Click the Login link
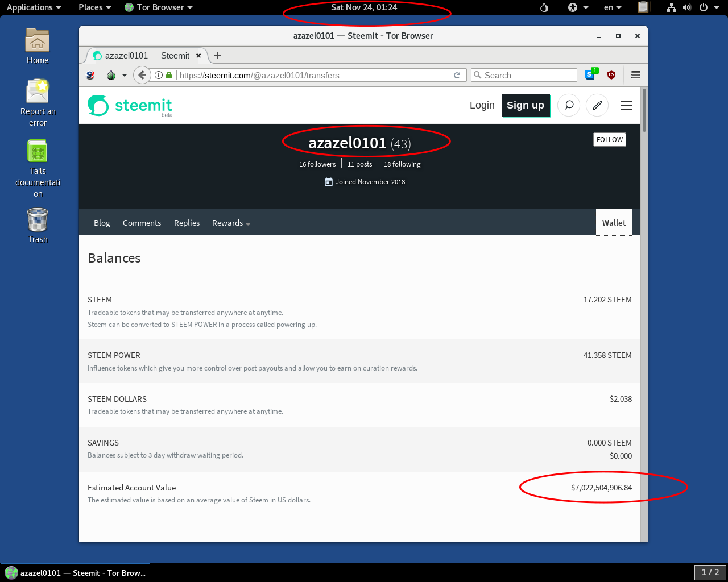Viewport: 728px width, 582px height. pyautogui.click(x=482, y=105)
